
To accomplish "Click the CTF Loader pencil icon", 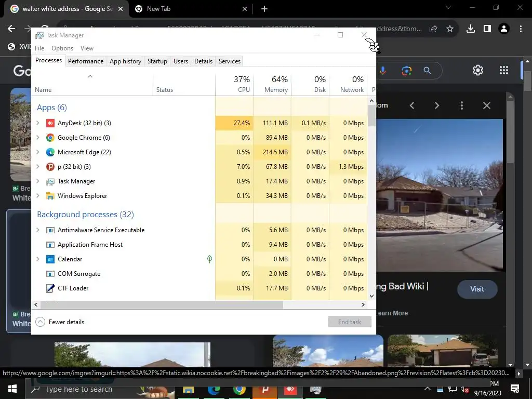I will [50, 288].
